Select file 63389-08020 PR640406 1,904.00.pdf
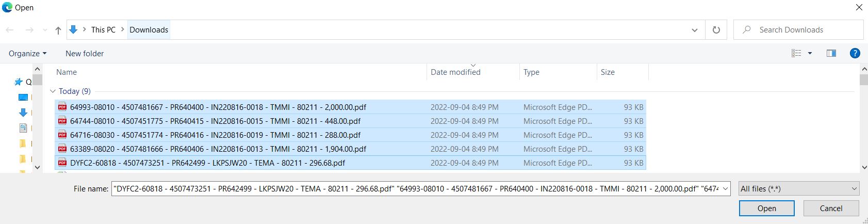868x224 pixels. coord(351,149)
